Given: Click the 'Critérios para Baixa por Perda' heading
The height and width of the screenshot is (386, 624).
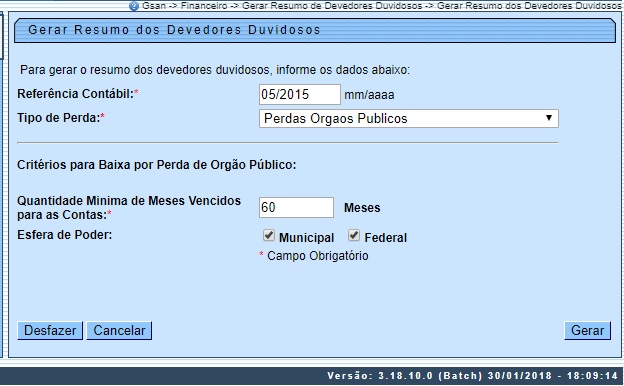Looking at the screenshot, I should point(156,164).
